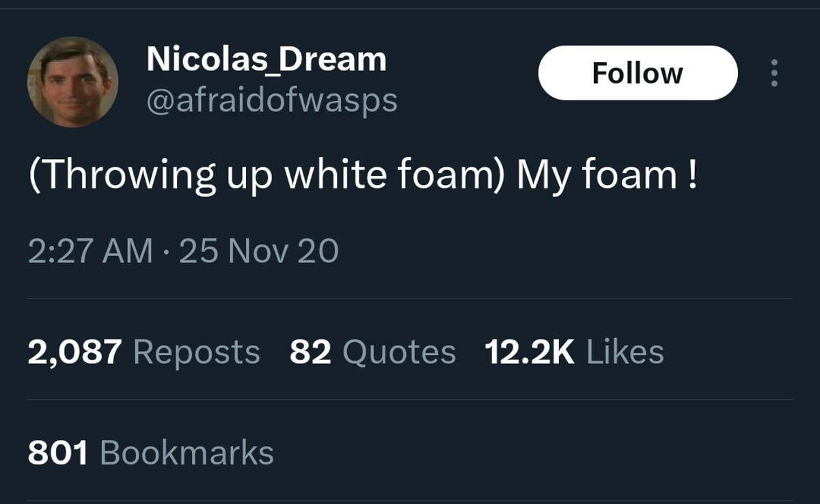
Task: Open the three-dot more options menu
Action: point(774,73)
